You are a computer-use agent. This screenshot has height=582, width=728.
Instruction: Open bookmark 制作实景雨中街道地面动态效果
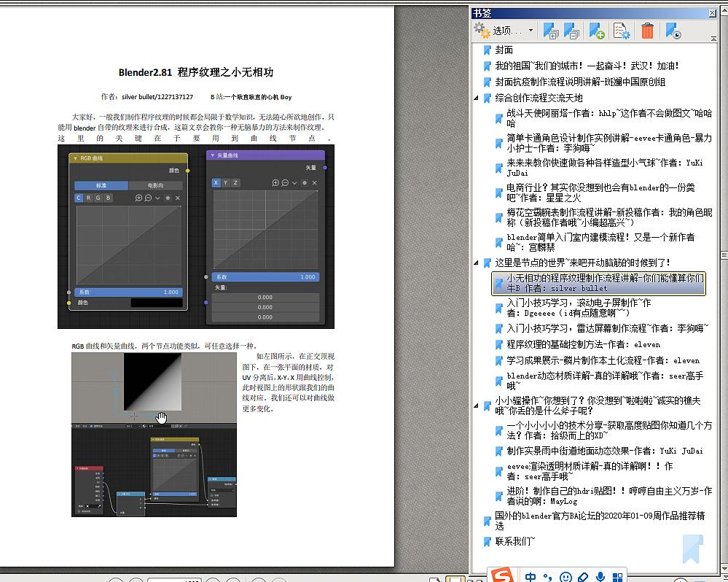click(605, 451)
